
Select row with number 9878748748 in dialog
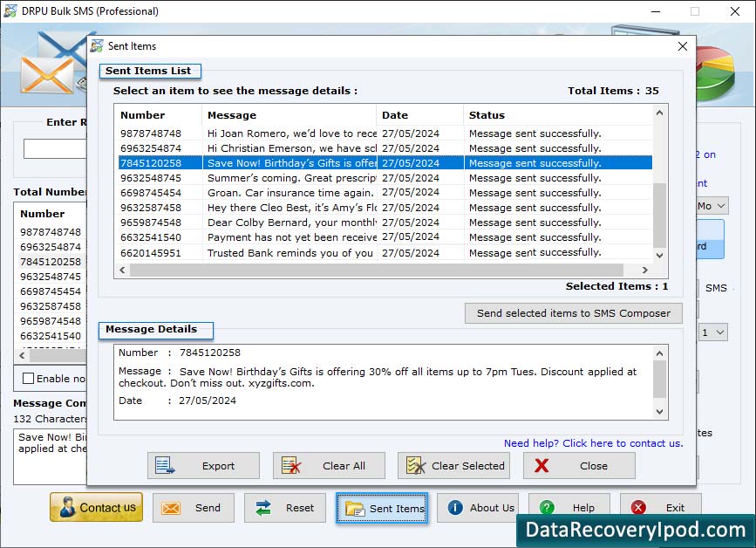point(385,134)
